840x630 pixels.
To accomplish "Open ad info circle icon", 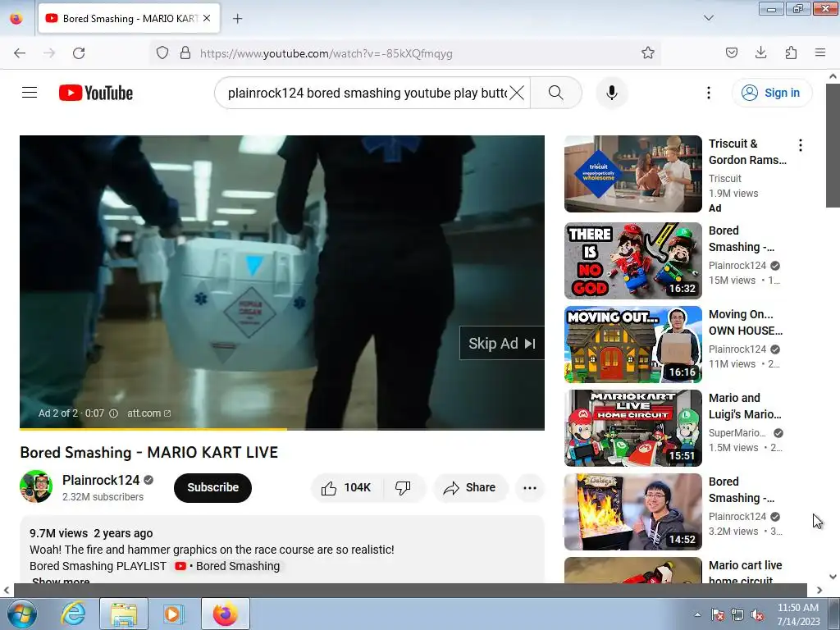I will coord(113,413).
